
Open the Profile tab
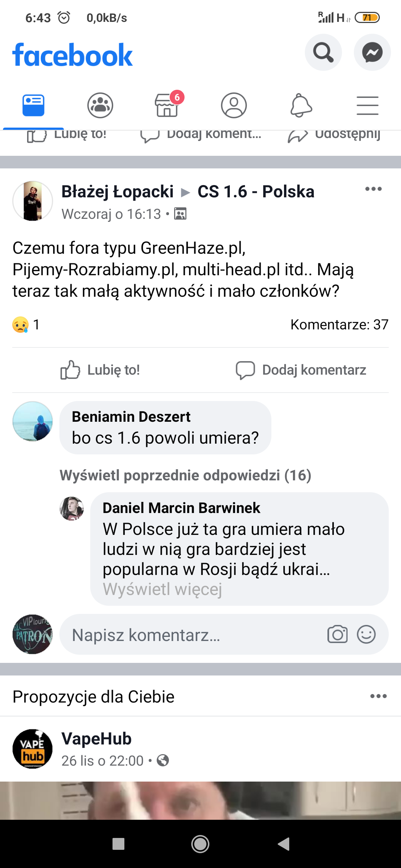click(x=234, y=105)
